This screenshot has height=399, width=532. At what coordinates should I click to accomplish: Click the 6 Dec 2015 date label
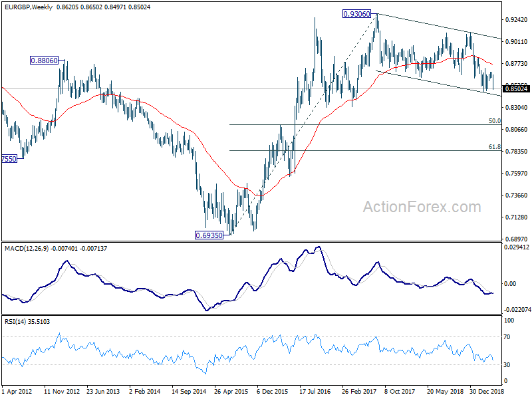(273, 391)
